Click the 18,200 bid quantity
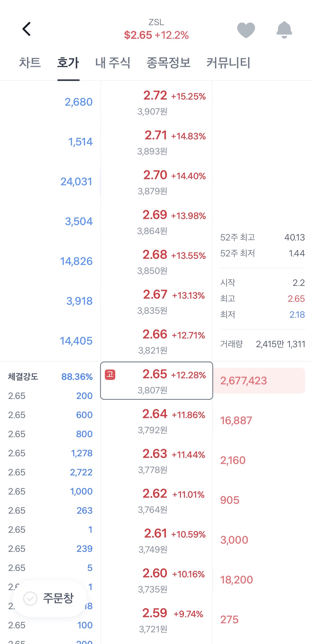Screen dimensions: 313x644 point(237,580)
